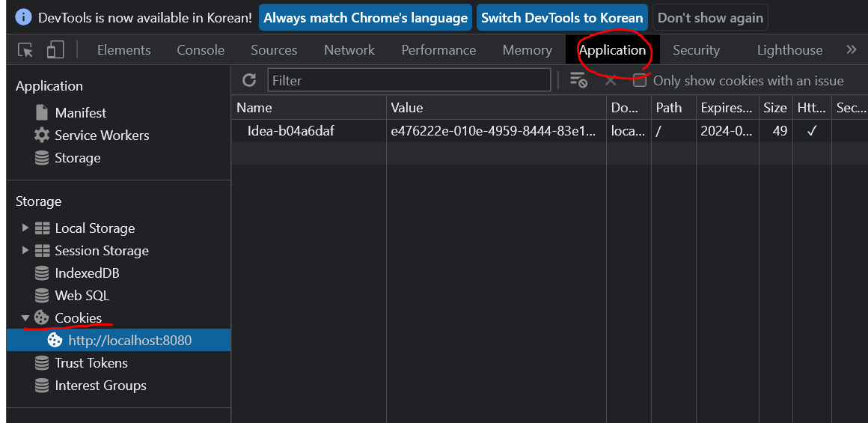This screenshot has width=868, height=423.
Task: Open the Network tab
Action: (x=349, y=50)
